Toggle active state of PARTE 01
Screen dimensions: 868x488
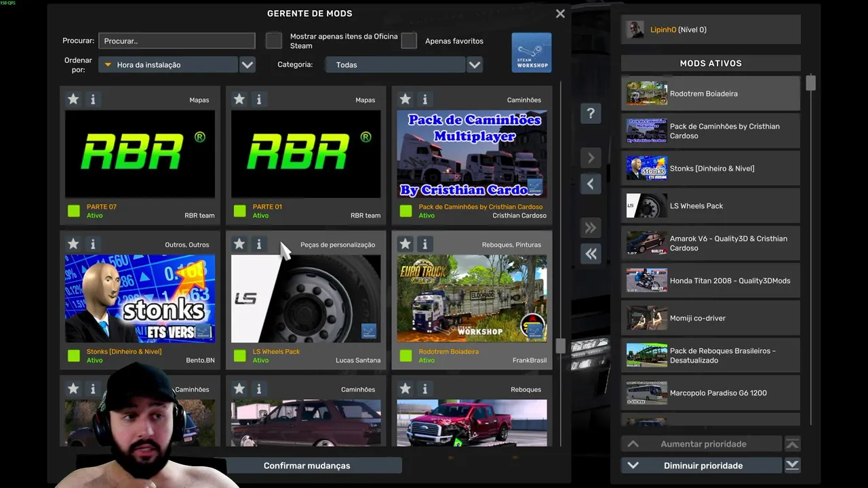tap(239, 211)
